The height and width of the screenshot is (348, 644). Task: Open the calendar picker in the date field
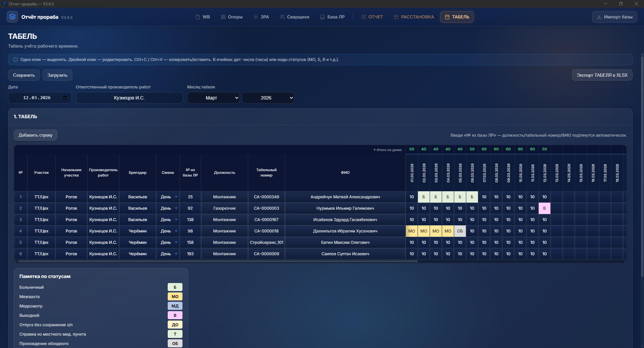click(65, 98)
